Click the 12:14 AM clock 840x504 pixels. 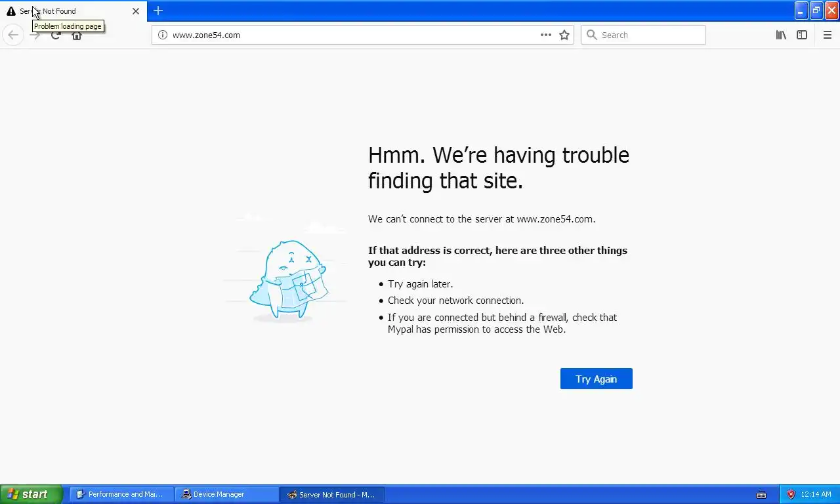coord(816,494)
